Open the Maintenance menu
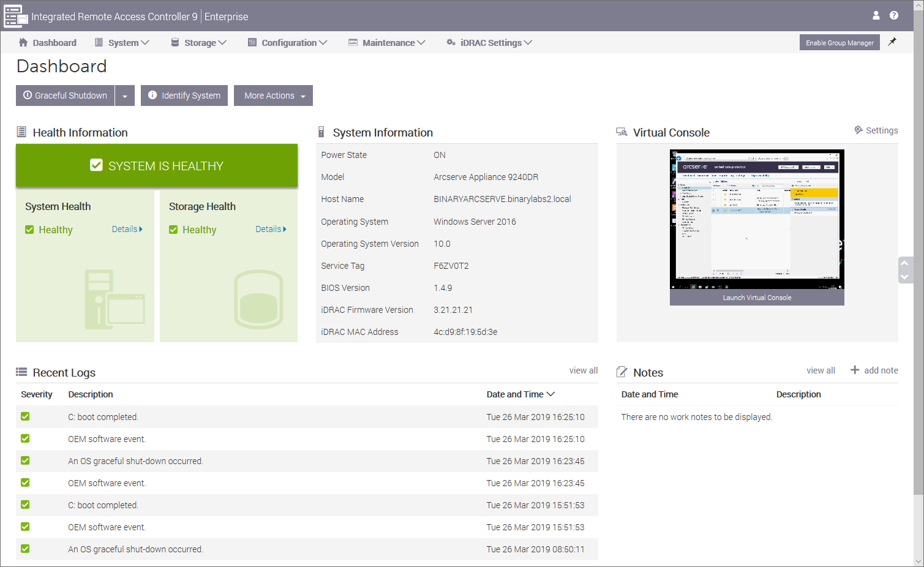 pos(387,43)
